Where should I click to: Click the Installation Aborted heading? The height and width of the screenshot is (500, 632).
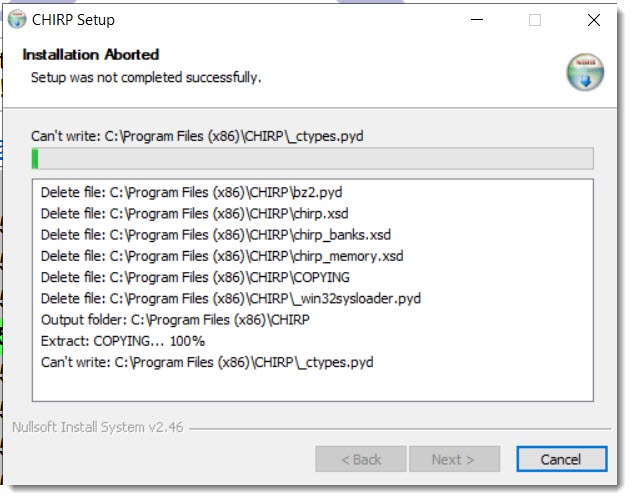[91, 54]
